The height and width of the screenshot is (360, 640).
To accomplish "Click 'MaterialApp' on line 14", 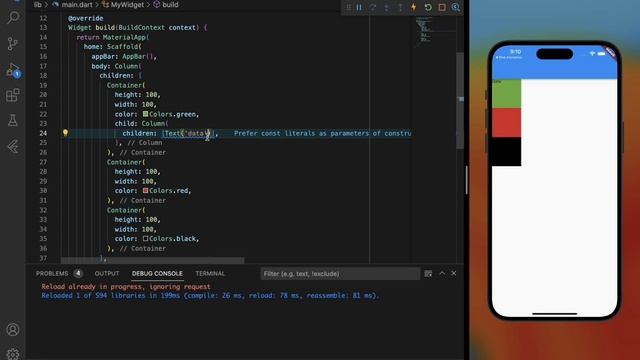I will point(124,37).
